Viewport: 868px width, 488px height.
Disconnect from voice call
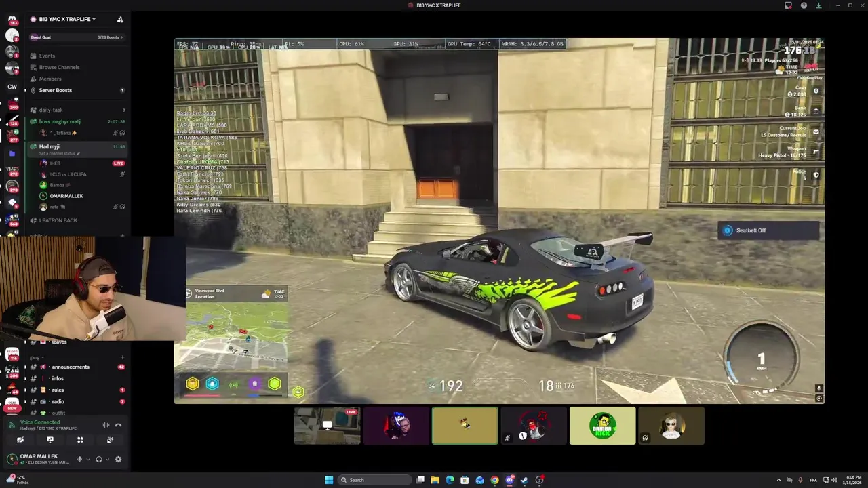point(118,425)
